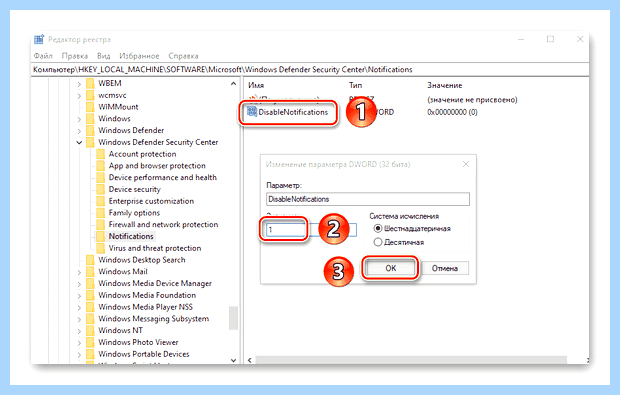Click the Virus and threat protection folder icon
The height and width of the screenshot is (395, 620).
(x=100, y=248)
